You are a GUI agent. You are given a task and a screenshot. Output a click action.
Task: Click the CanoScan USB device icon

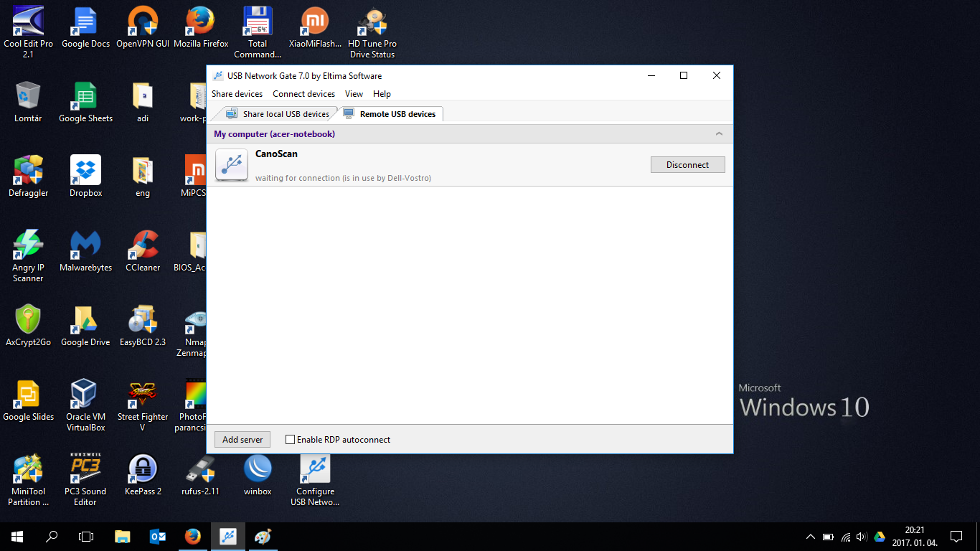[232, 165]
